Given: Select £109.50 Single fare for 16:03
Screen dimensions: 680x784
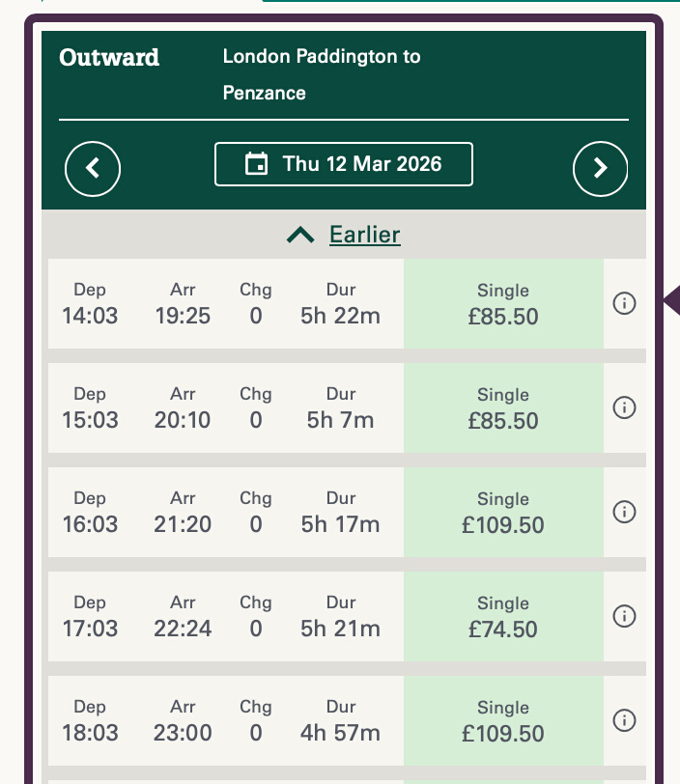Looking at the screenshot, I should coord(503,513).
